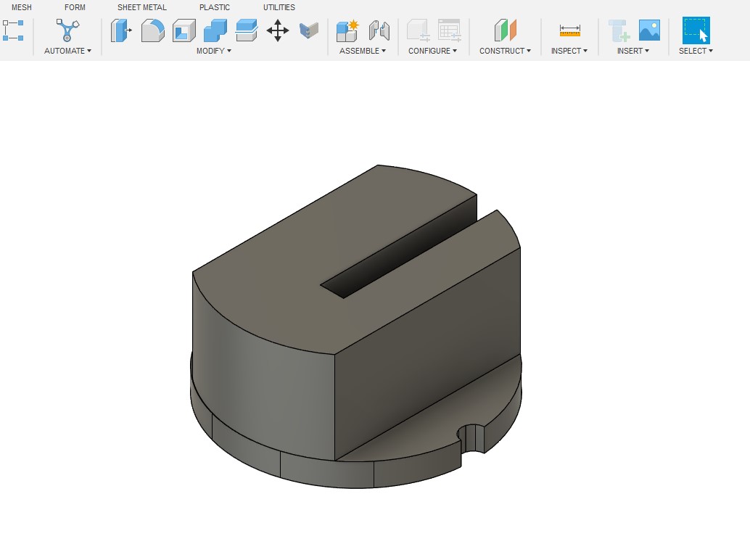The height and width of the screenshot is (560, 750).
Task: Click the Automate tool icon
Action: (x=67, y=30)
